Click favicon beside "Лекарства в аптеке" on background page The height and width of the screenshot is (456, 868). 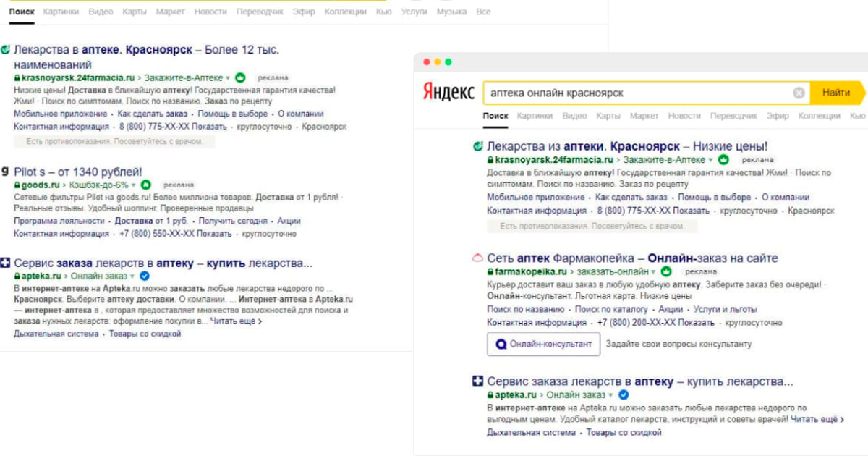tap(5, 50)
